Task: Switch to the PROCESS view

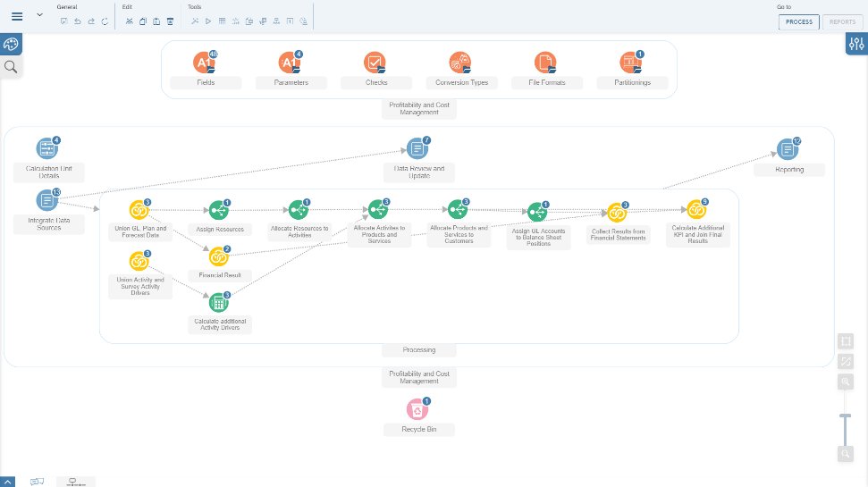Action: click(799, 22)
